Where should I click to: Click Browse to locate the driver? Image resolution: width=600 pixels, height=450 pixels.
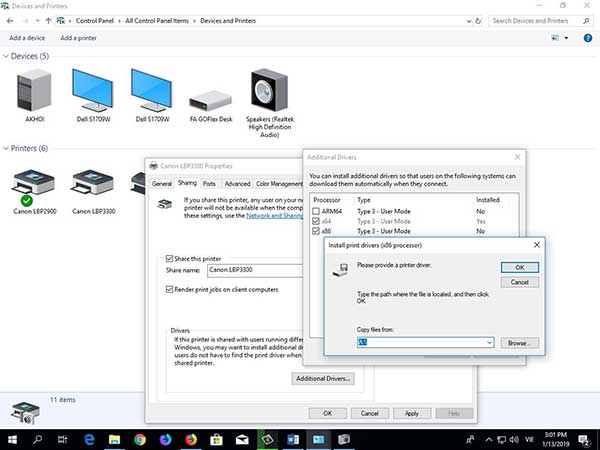(x=519, y=343)
